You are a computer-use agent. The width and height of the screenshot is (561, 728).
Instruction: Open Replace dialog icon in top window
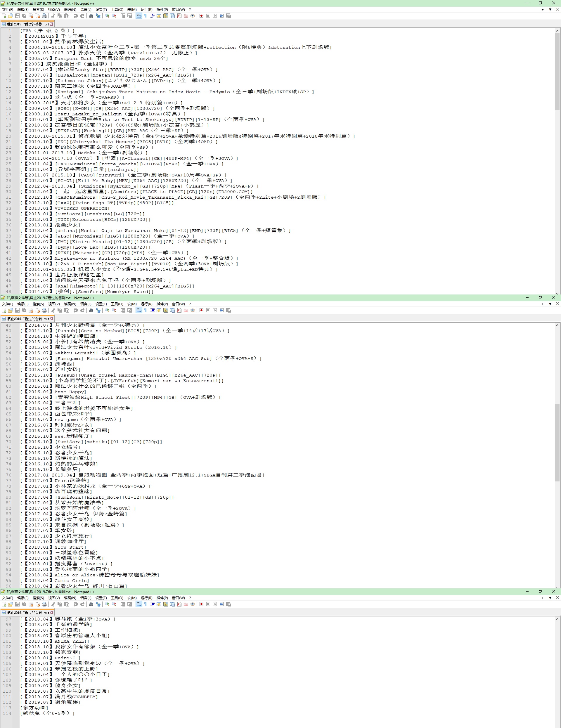pos(98,16)
